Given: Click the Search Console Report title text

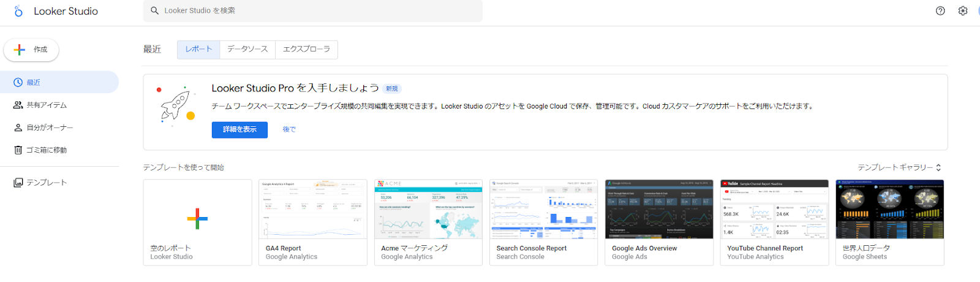Looking at the screenshot, I should [x=532, y=248].
